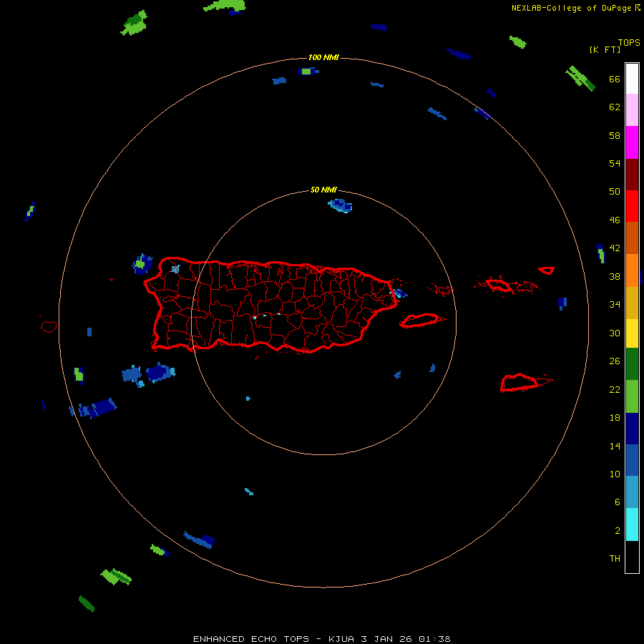Click the 100 NMI range ring label
This screenshot has height=644, width=644.
click(323, 57)
